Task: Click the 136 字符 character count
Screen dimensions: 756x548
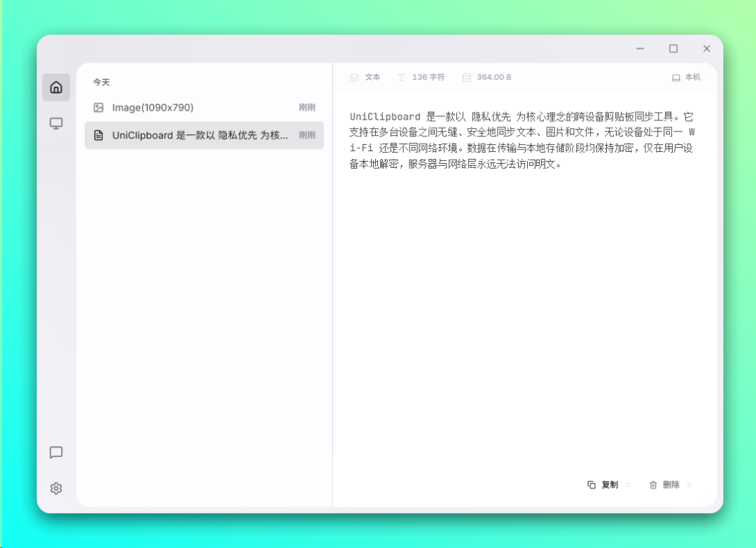Action: [x=428, y=77]
